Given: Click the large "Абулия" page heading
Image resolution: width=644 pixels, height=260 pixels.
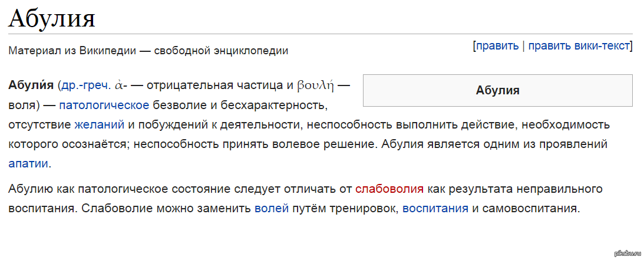Looking at the screenshot, I should tap(52, 19).
